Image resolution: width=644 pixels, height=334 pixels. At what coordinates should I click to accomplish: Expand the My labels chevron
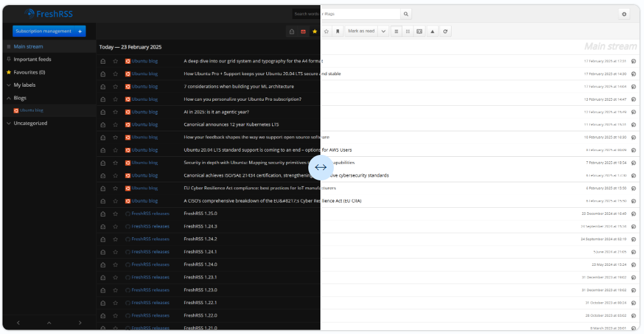click(9, 85)
